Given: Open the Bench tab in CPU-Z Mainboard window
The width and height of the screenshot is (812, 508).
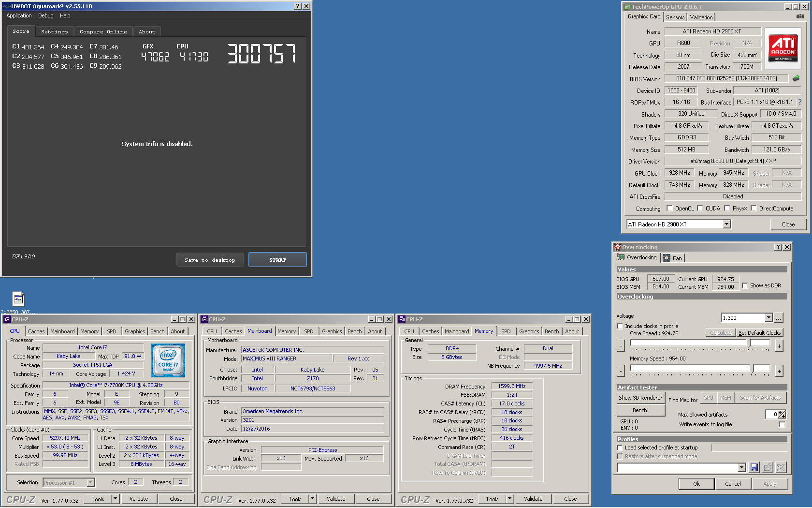Looking at the screenshot, I should (x=355, y=331).
